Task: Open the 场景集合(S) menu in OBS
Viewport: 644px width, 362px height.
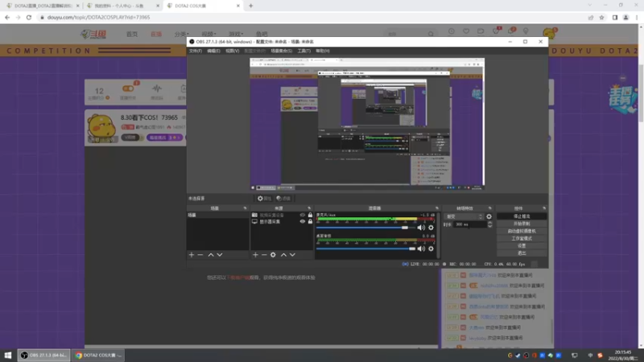Action: 281,51
